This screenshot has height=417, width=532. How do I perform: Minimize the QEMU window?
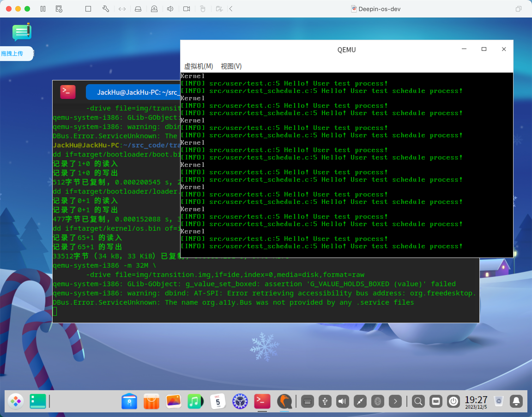pos(464,49)
